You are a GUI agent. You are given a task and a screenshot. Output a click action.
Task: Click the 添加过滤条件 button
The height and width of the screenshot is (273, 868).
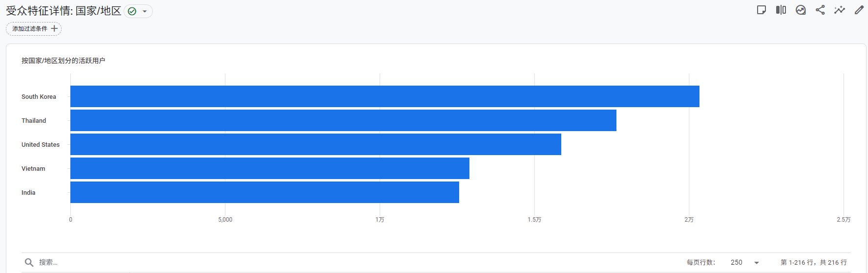[34, 29]
